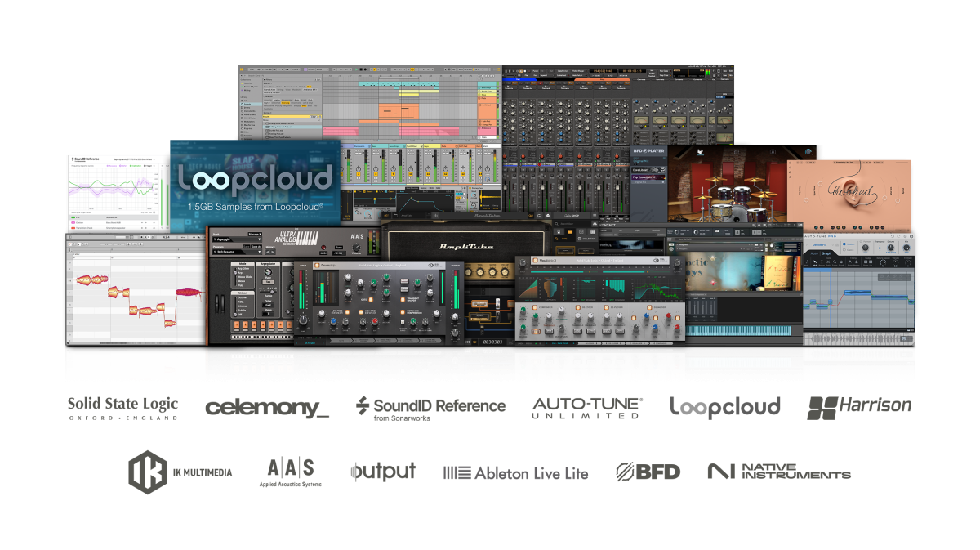Click the Native Instruments logo

(779, 472)
